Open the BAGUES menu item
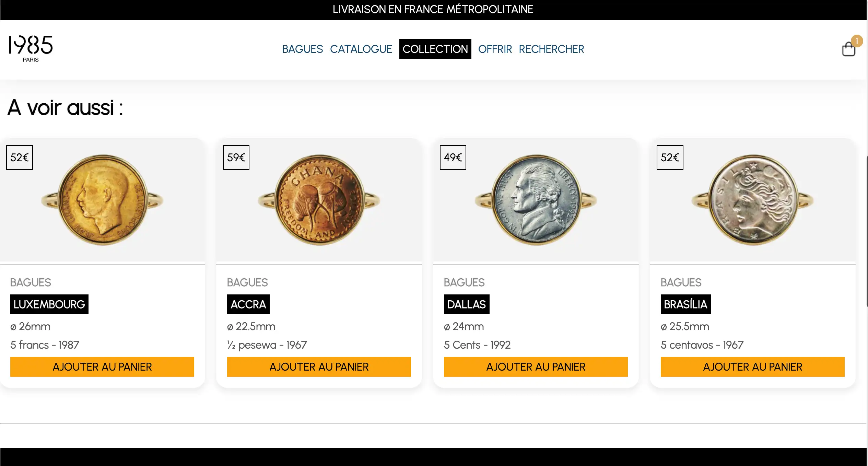 (302, 49)
